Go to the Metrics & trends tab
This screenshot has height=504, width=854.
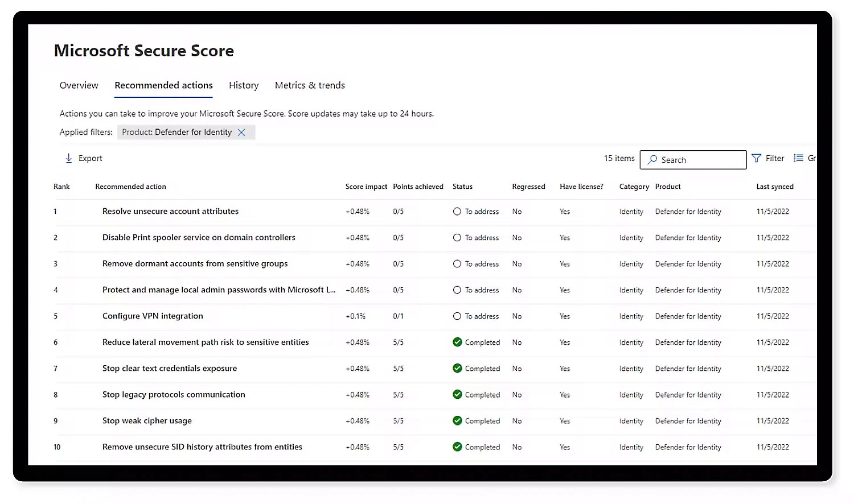pyautogui.click(x=310, y=85)
